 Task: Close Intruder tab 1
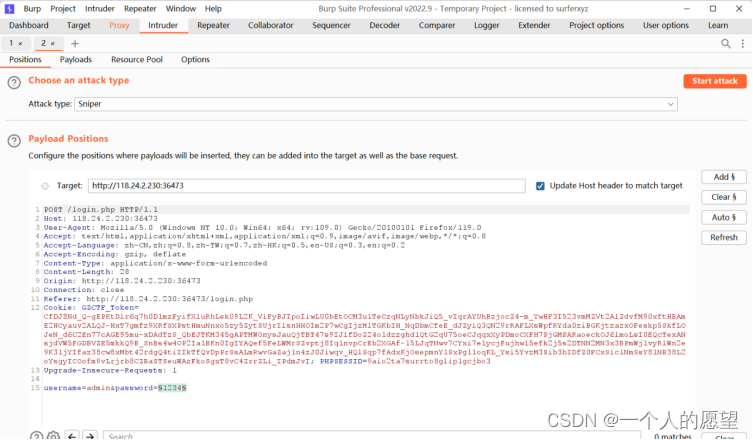[x=20, y=44]
